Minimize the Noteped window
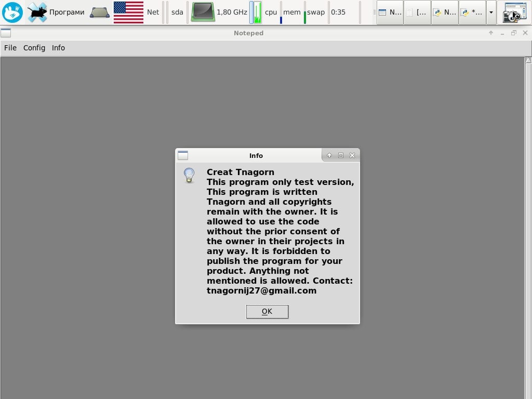 (x=502, y=33)
